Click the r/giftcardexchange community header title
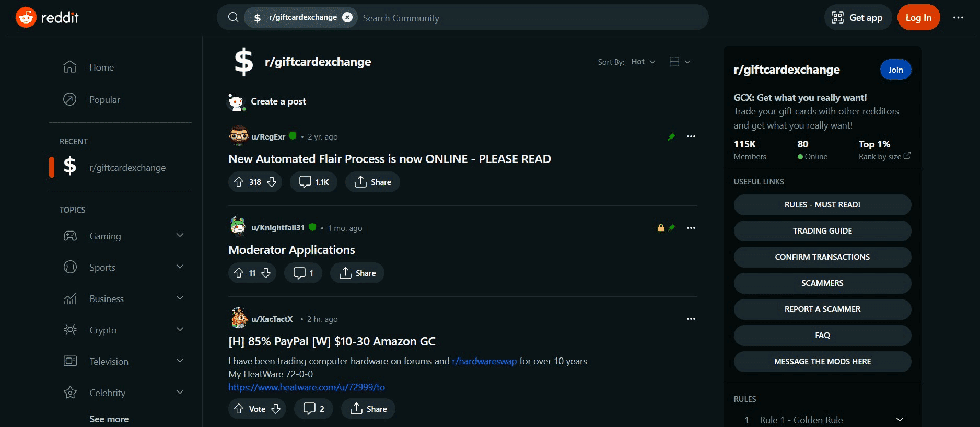The image size is (980, 427). [318, 62]
